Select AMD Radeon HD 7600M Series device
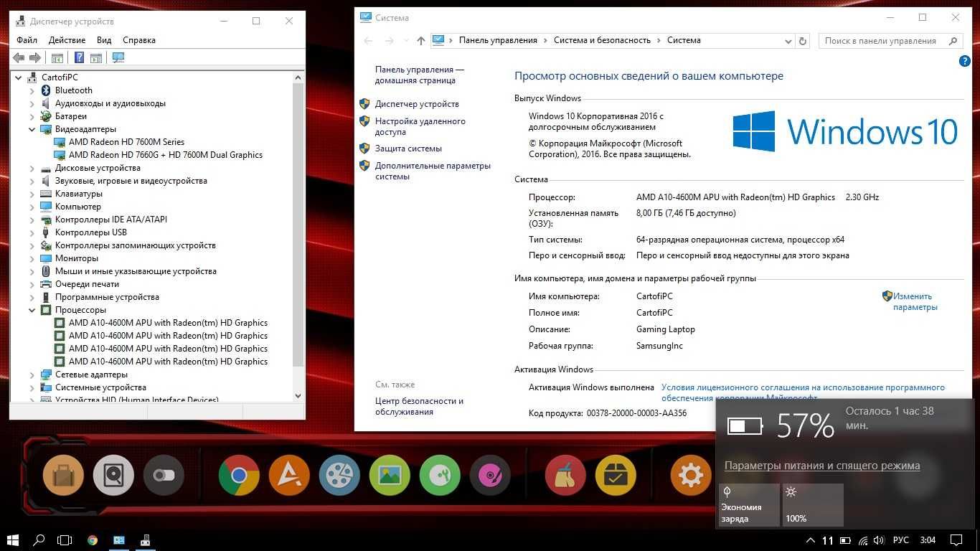 [126, 142]
